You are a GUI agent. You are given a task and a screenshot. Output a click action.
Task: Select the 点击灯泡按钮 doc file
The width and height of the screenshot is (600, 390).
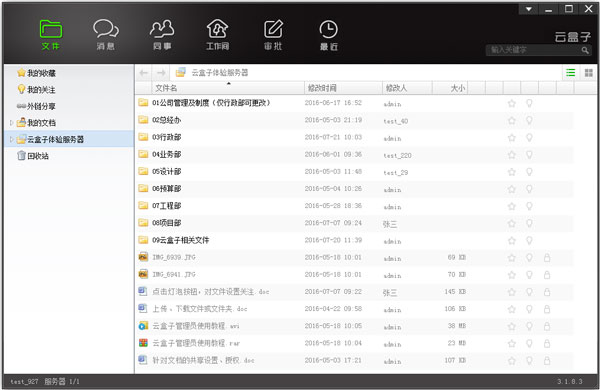[210, 292]
